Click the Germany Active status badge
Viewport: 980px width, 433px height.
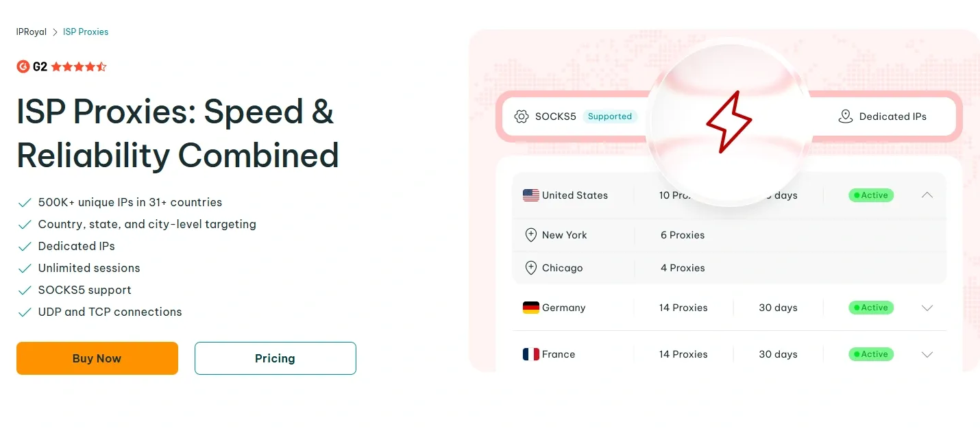871,308
